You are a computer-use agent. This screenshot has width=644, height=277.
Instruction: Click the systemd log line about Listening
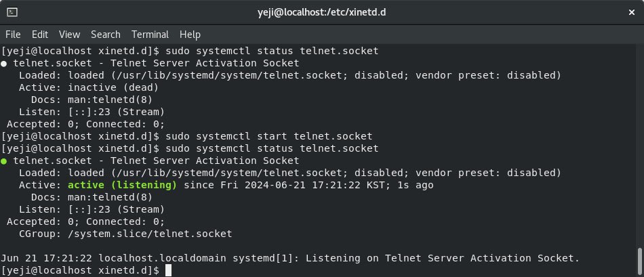click(290, 258)
